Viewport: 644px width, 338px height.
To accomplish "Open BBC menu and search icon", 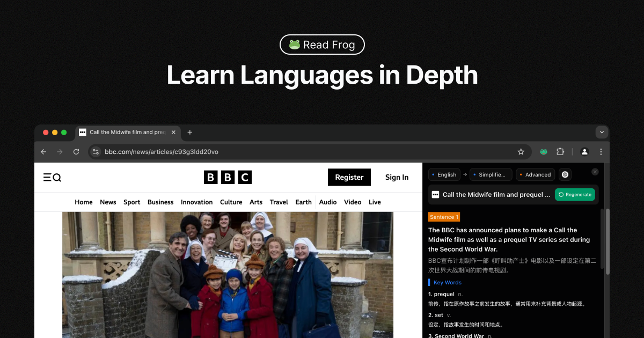I will pyautogui.click(x=52, y=178).
